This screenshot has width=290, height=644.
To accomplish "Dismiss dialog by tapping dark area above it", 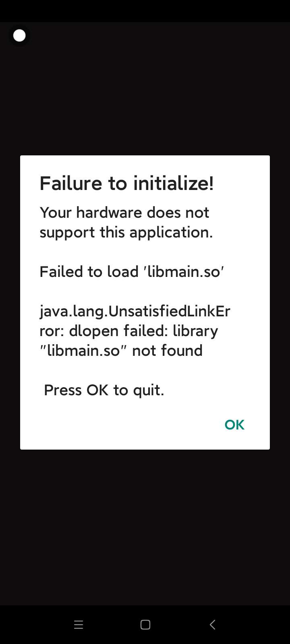I will [145, 93].
